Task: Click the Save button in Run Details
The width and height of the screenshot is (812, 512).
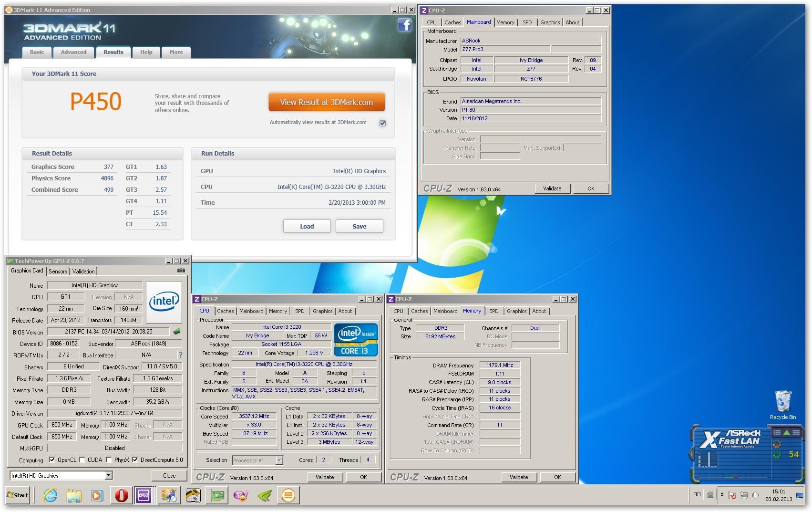Action: [x=360, y=226]
